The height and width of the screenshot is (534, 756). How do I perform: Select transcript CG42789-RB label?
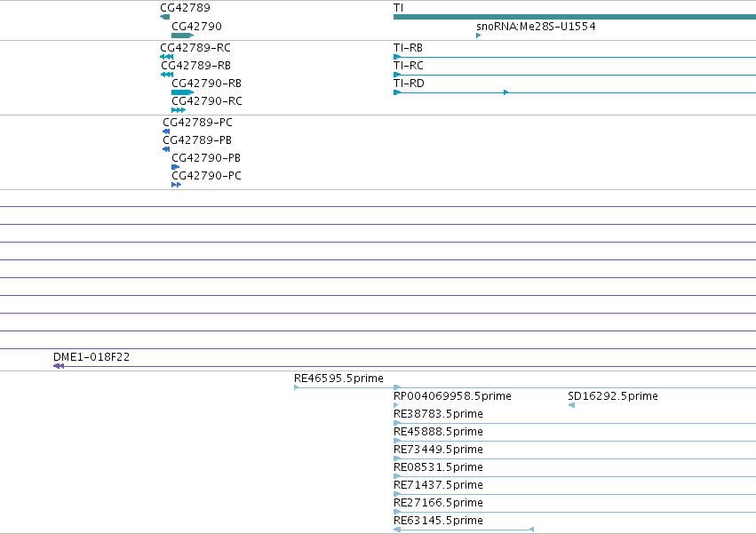(x=195, y=66)
